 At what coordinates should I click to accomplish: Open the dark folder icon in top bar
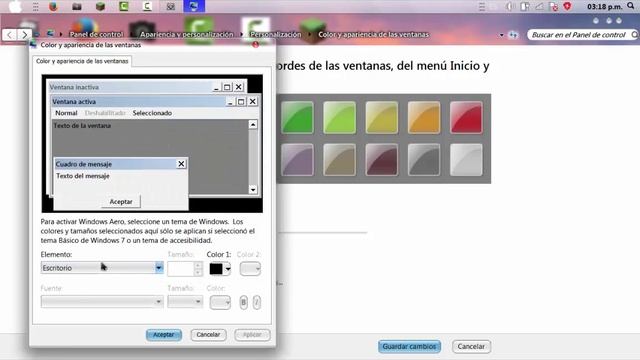coord(77,7)
